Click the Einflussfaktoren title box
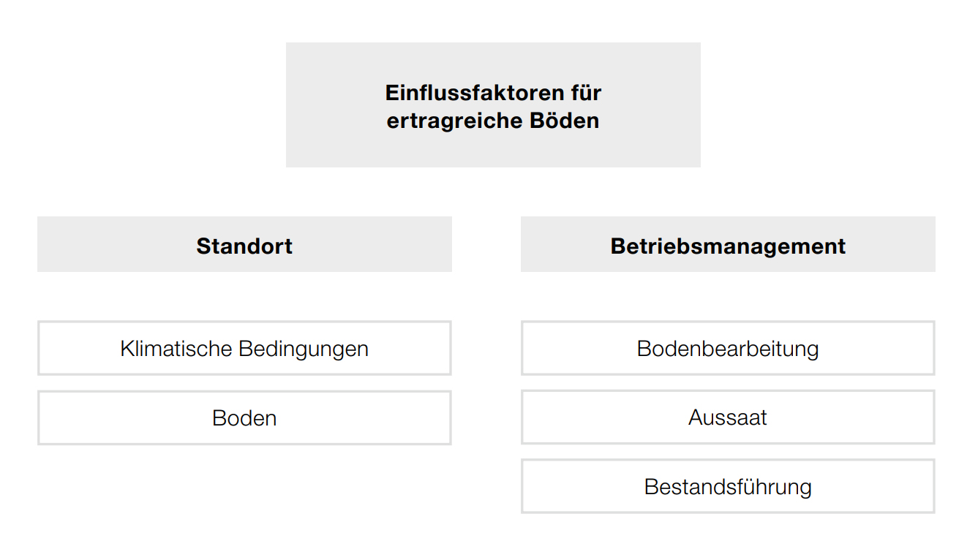Screen dimensions: 978x560 pyautogui.click(x=493, y=105)
